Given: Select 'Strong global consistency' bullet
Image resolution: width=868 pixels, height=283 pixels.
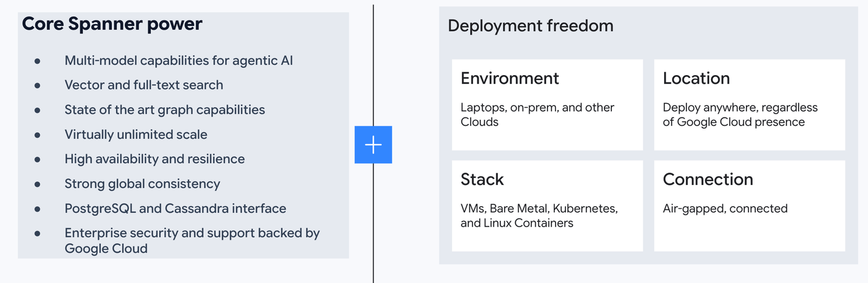Looking at the screenshot, I should [142, 184].
